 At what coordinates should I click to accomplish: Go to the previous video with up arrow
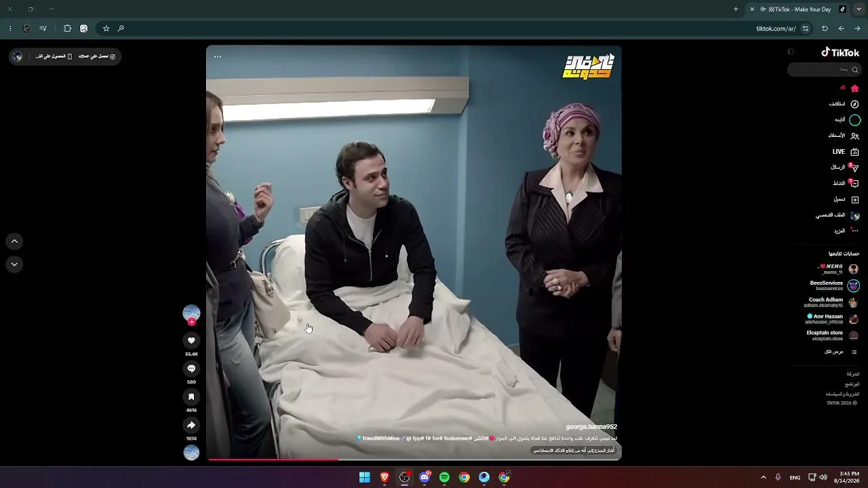click(14, 241)
